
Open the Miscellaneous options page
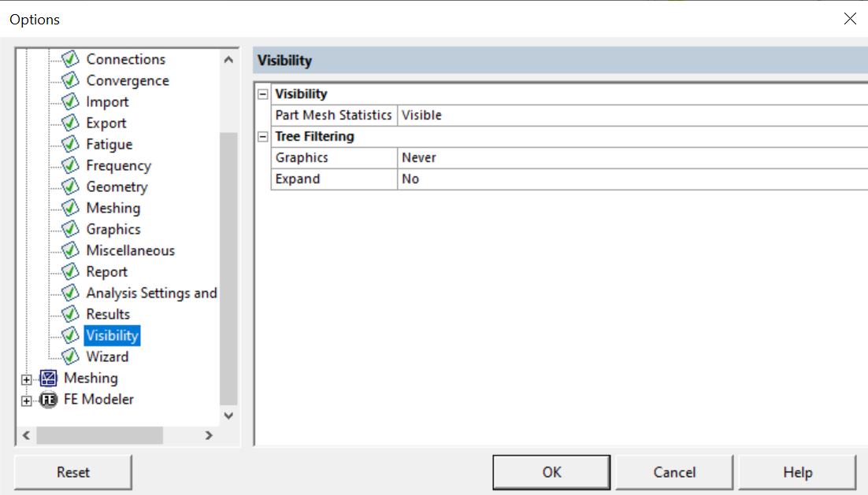coord(130,250)
